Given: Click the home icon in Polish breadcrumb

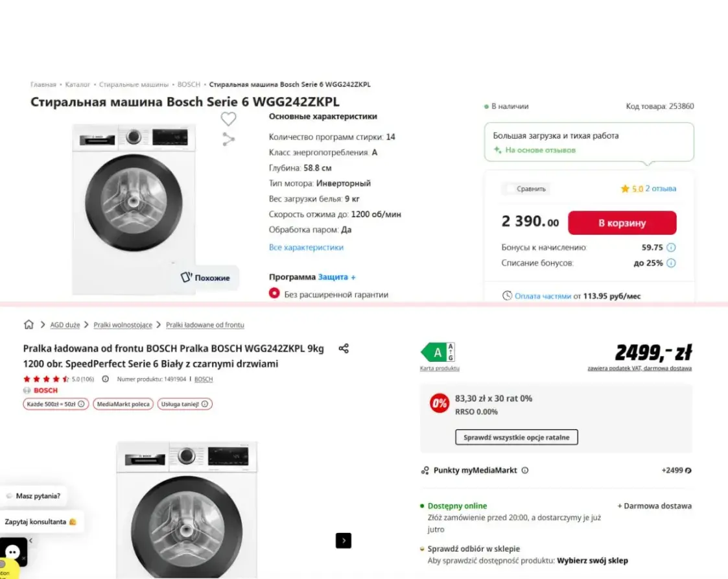Looking at the screenshot, I should pyautogui.click(x=29, y=325).
